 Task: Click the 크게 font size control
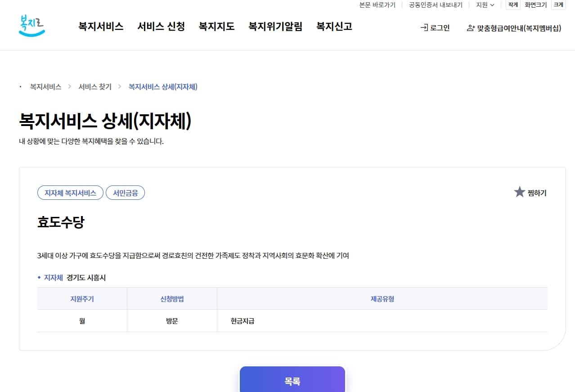[558, 5]
